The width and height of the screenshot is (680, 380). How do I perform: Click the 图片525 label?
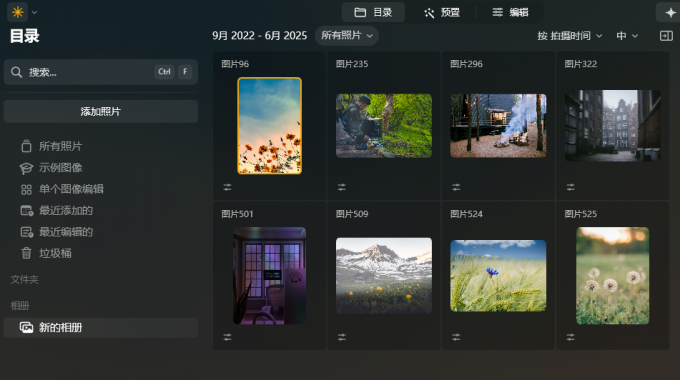click(581, 214)
